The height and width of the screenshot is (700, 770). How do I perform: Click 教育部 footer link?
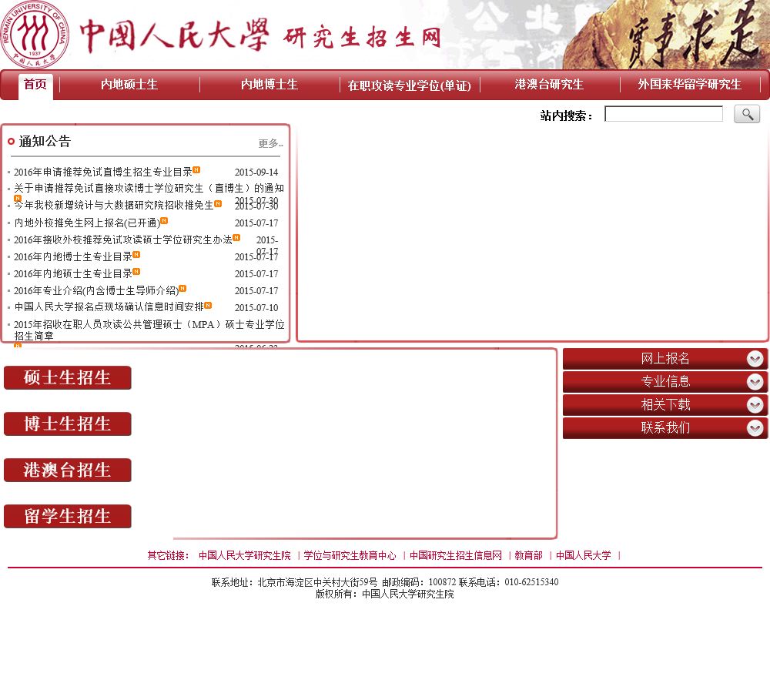(528, 555)
